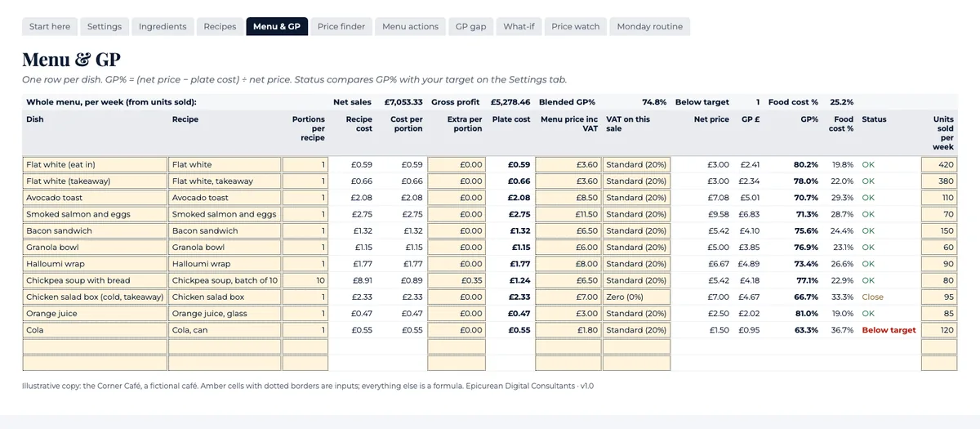Open VAT dropdown for Avocado toast

click(637, 198)
